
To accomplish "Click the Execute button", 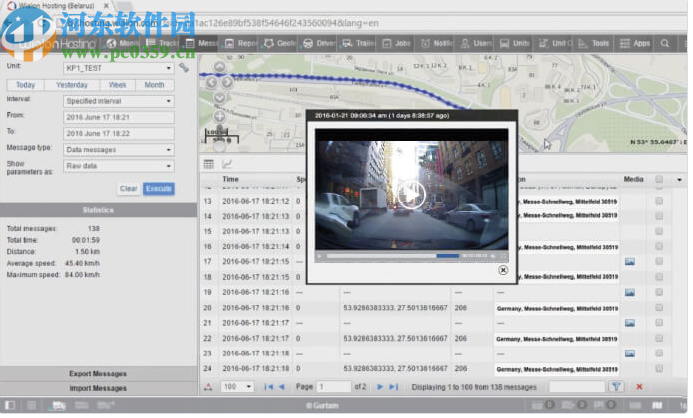I will (x=159, y=189).
